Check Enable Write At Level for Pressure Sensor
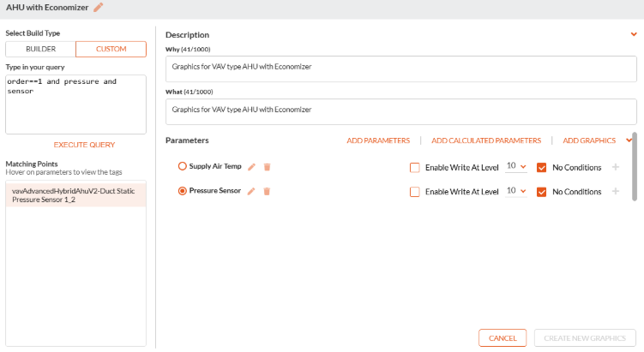The height and width of the screenshot is (352, 644). pyautogui.click(x=415, y=192)
